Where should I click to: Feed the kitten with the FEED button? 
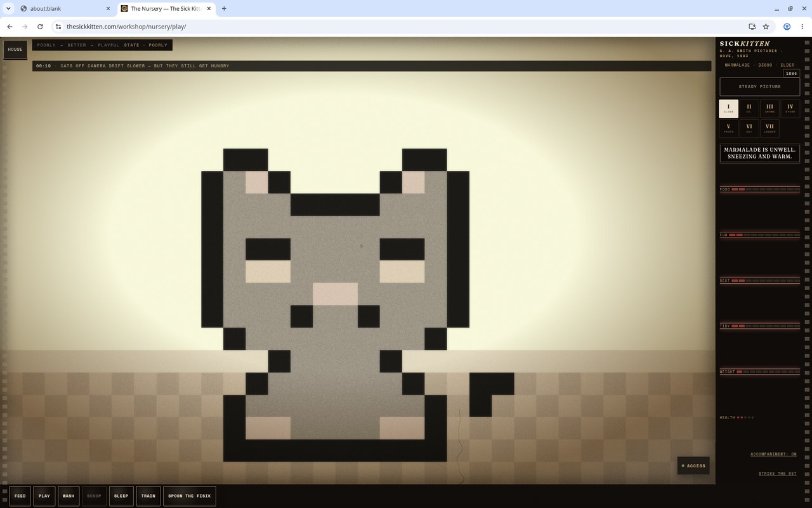pos(20,496)
